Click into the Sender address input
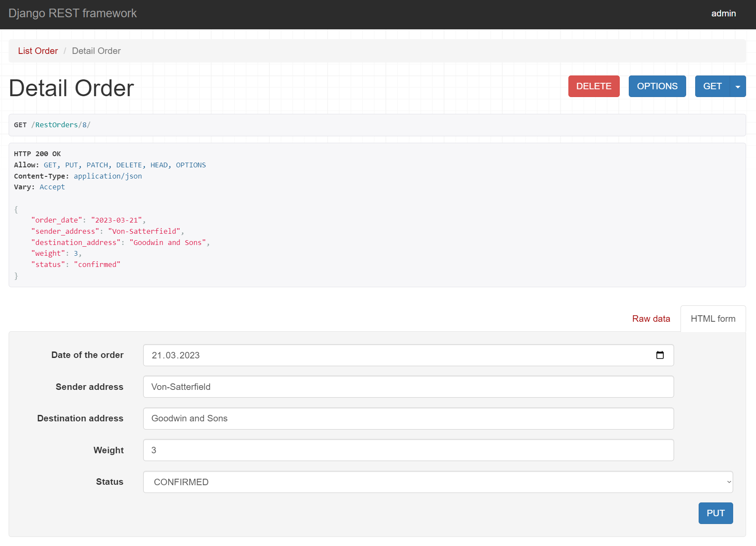 point(408,387)
